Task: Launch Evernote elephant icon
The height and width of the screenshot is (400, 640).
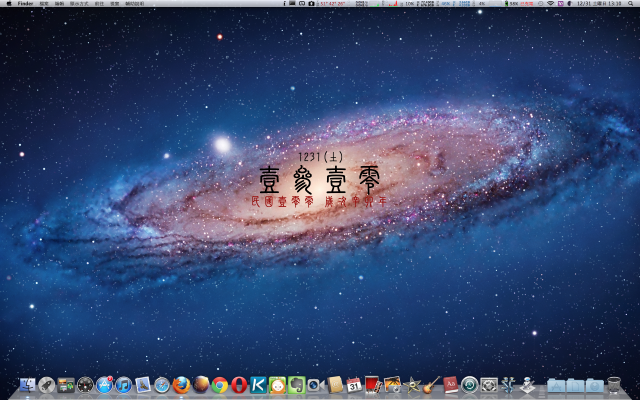Action: tap(296, 385)
